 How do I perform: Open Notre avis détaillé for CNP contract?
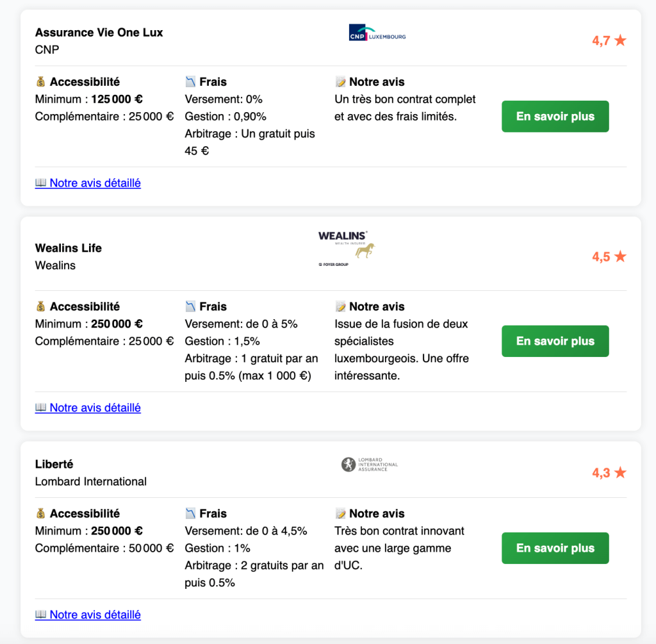coord(95,183)
